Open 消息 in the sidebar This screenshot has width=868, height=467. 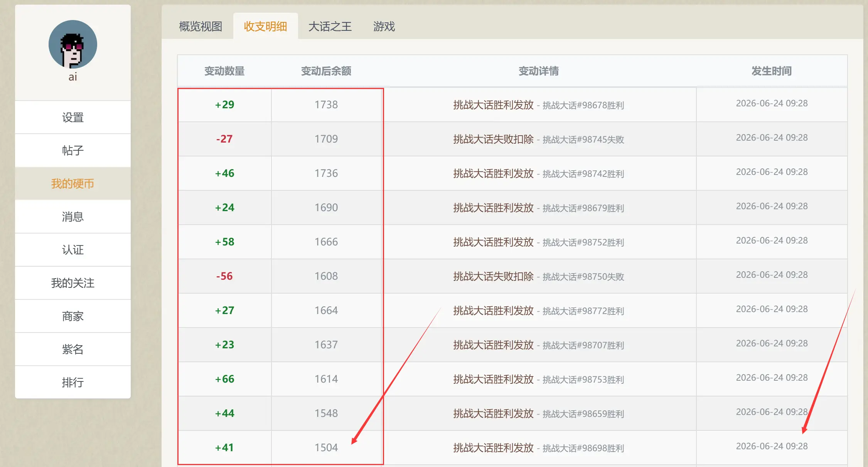pos(73,217)
